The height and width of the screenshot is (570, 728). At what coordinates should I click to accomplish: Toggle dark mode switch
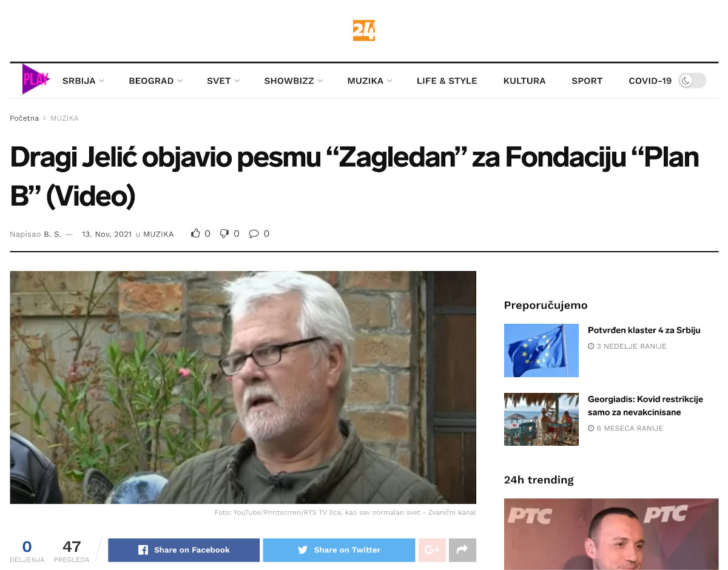(x=692, y=81)
